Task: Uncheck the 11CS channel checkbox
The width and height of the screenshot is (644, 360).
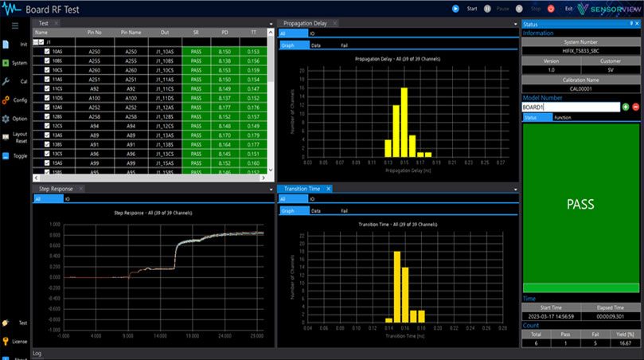Action: 47,88
